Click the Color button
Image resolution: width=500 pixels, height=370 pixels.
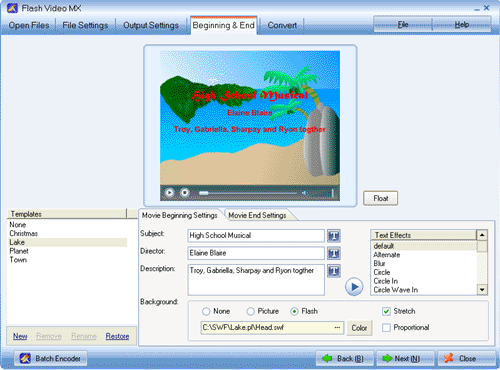359,328
